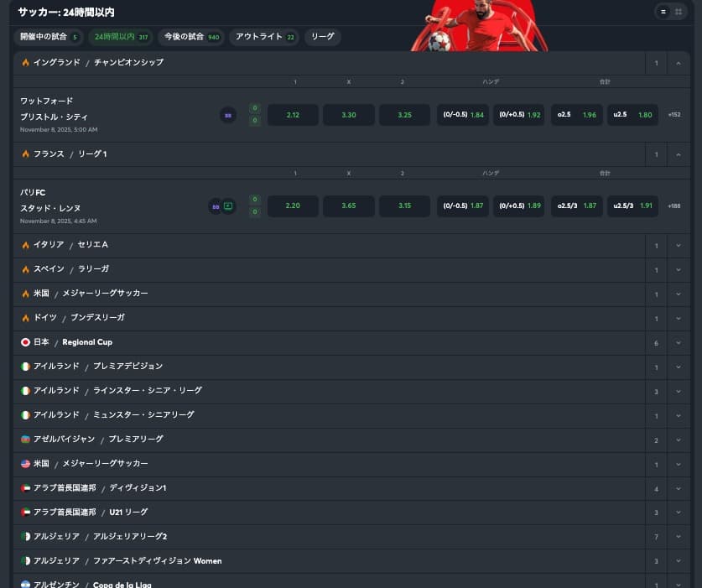The image size is (702, 588).
Task: Pick the o2.5 total at 1.96
Action: 576,115
